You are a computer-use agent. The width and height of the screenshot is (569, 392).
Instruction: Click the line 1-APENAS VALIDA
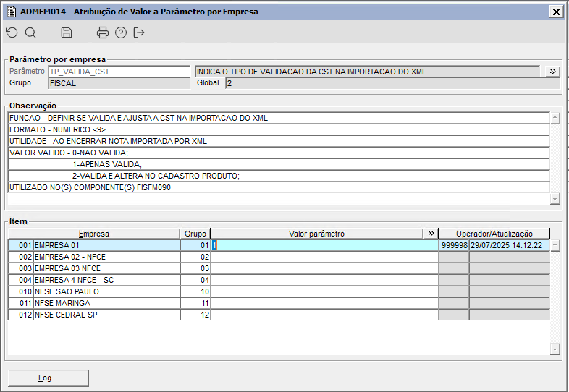click(x=279, y=165)
